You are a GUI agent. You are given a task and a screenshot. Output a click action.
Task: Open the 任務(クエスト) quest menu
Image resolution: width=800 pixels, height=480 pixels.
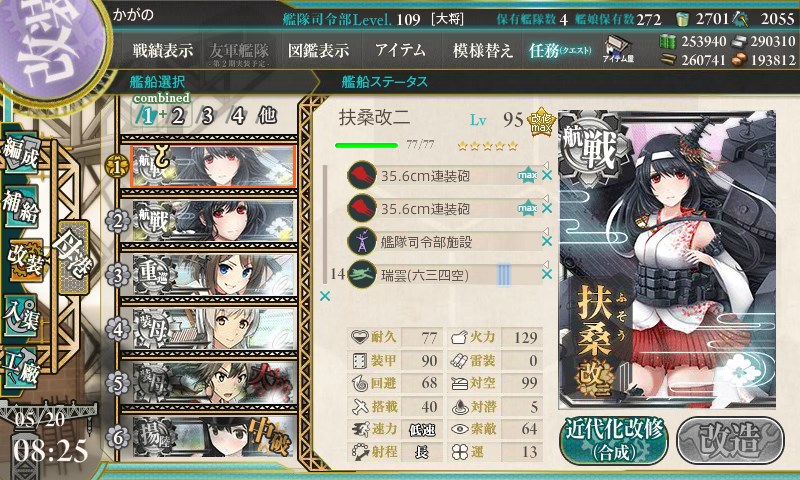560,50
